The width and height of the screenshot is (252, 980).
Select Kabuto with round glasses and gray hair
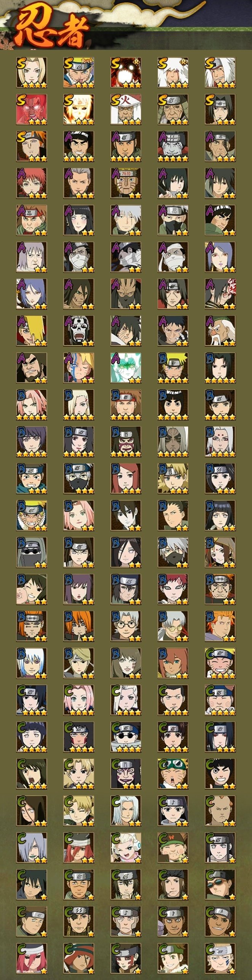click(126, 626)
